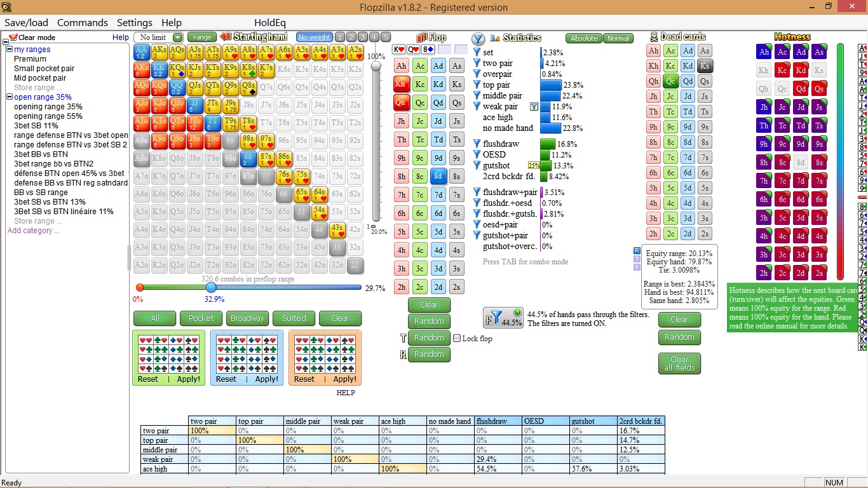
Task: Deselect the Ks dead card
Action: click(x=705, y=66)
